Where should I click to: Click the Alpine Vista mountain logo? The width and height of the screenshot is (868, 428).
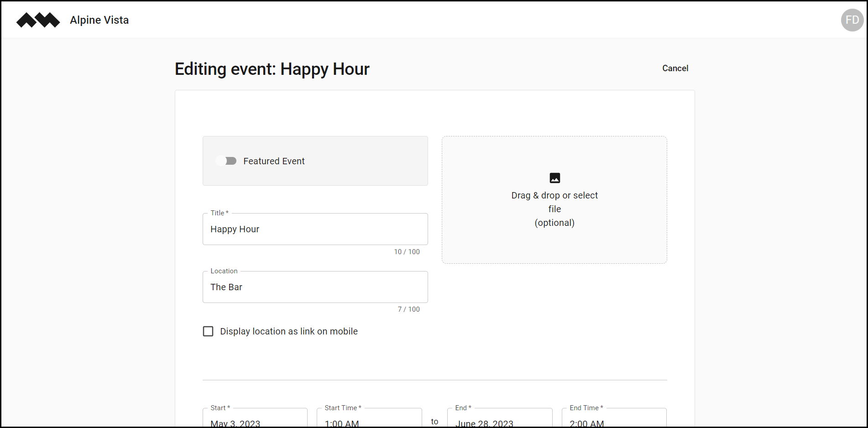coord(38,20)
